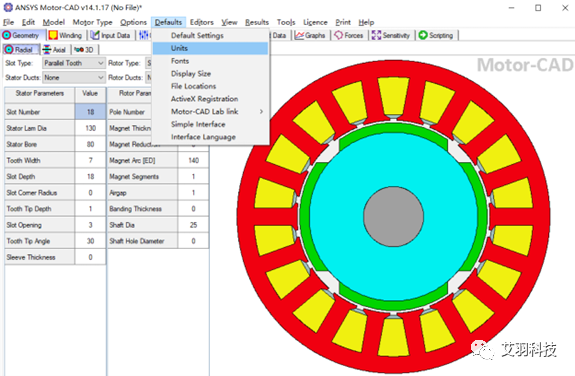Expand the Motor-CAD Lab link submenu

tap(211, 112)
